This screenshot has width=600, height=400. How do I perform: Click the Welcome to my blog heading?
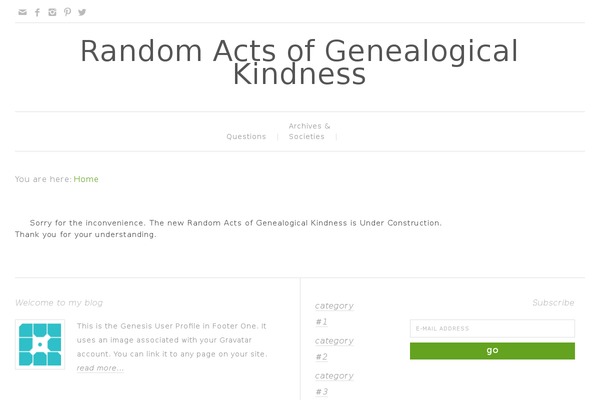tap(59, 303)
